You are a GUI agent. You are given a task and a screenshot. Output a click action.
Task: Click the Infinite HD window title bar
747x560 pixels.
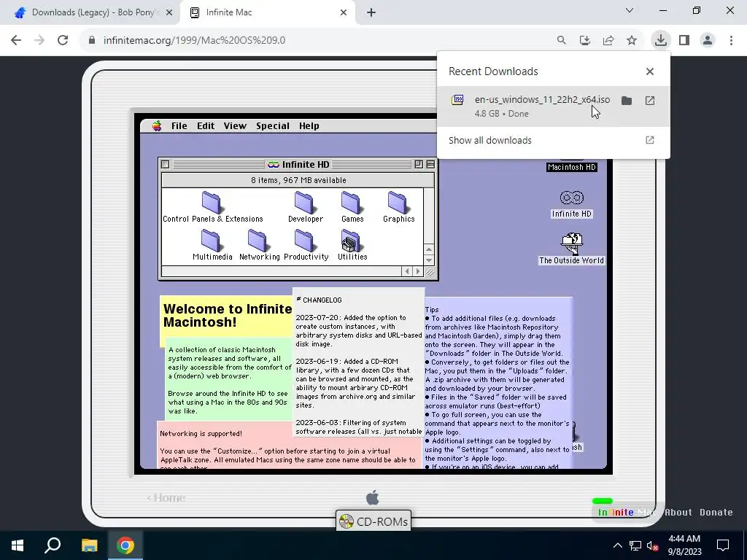pyautogui.click(x=298, y=164)
